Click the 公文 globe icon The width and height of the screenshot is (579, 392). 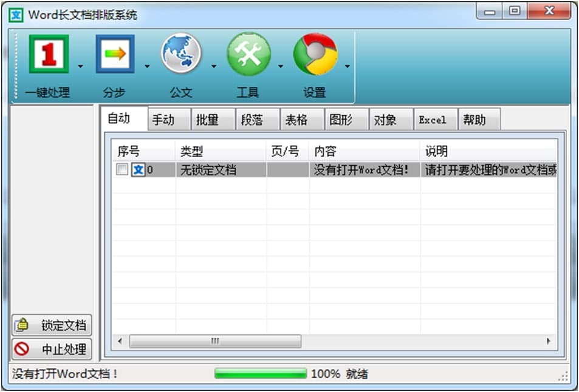tap(181, 53)
